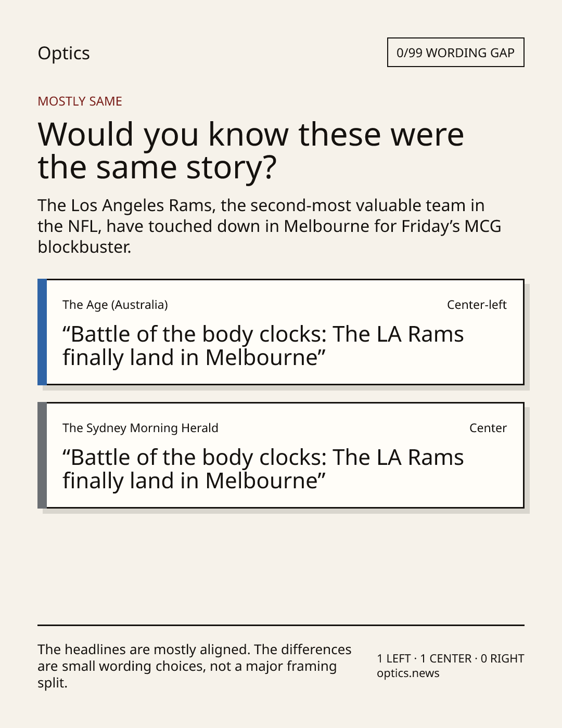562x728 pixels.
Task: Click the gray bias bar on Herald card
Action: [x=42, y=456]
